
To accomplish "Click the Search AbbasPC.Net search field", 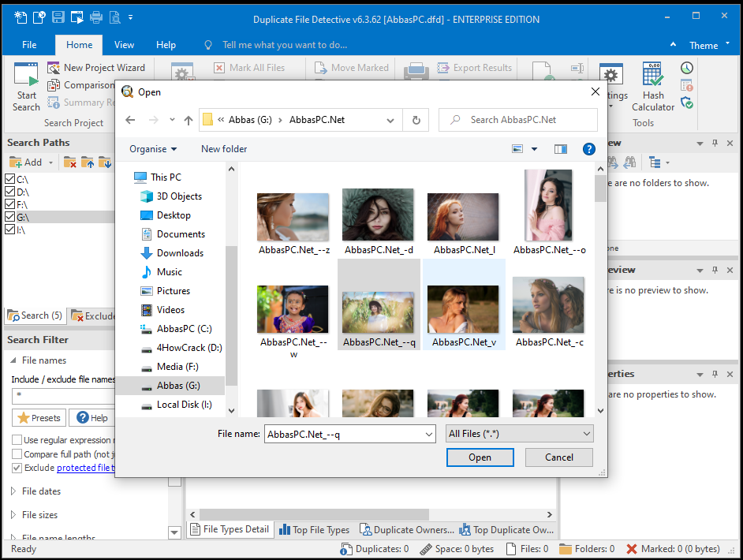I will (x=518, y=120).
